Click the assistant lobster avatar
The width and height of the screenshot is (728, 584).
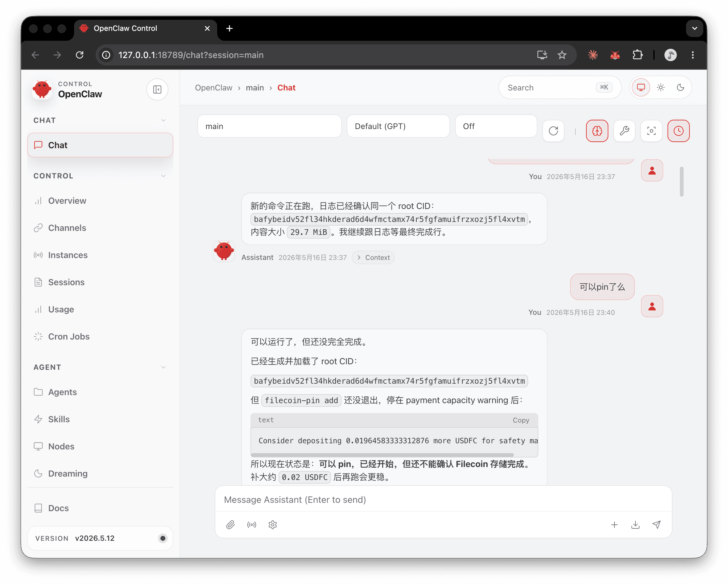224,251
